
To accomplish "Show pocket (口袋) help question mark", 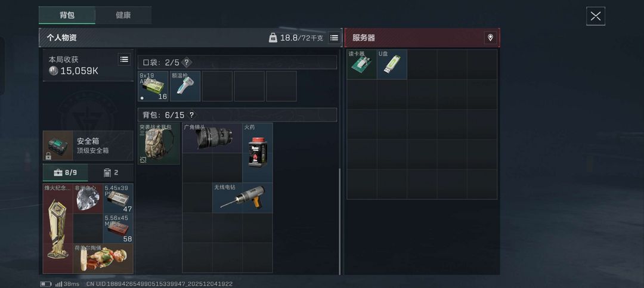I will pos(187,63).
